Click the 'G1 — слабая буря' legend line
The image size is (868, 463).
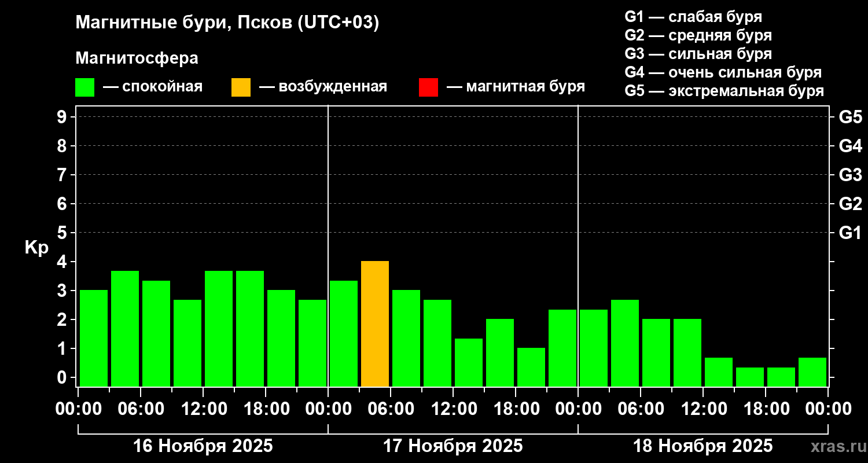tap(694, 17)
